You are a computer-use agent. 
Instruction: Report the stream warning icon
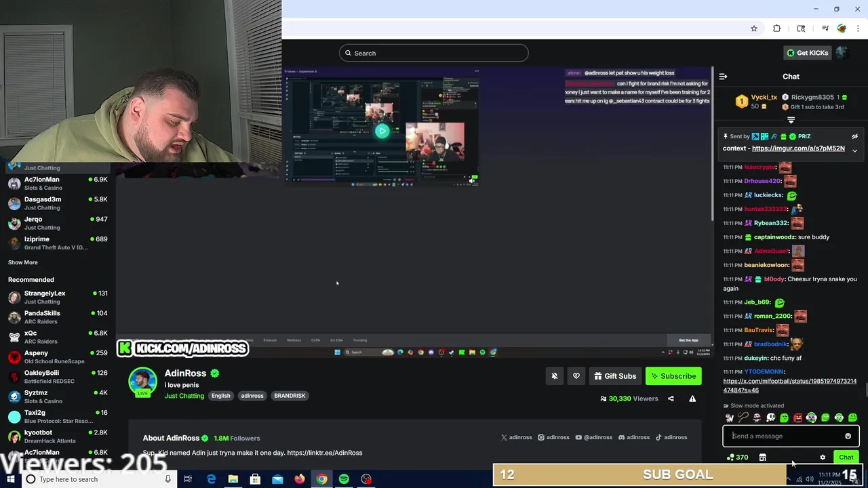click(692, 399)
